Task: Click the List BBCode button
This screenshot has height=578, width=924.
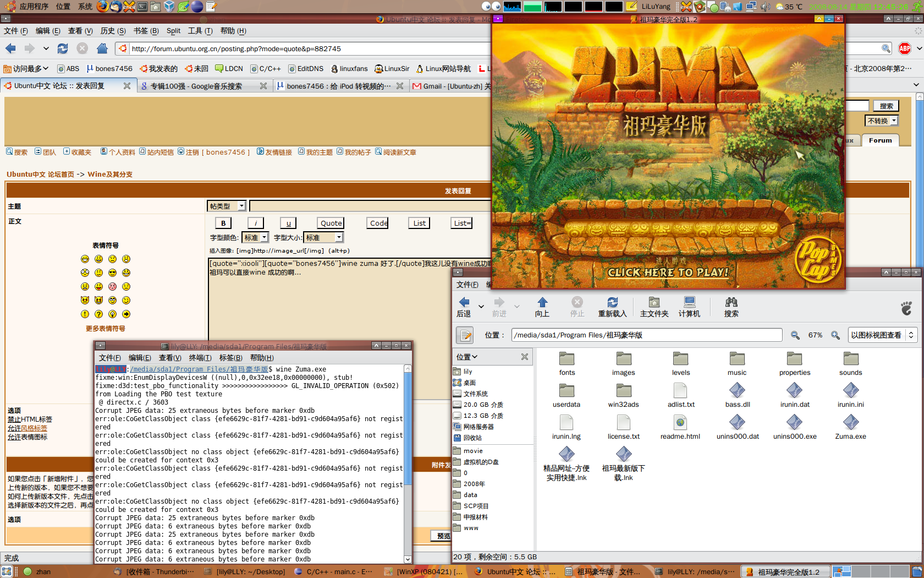Action: tap(419, 223)
